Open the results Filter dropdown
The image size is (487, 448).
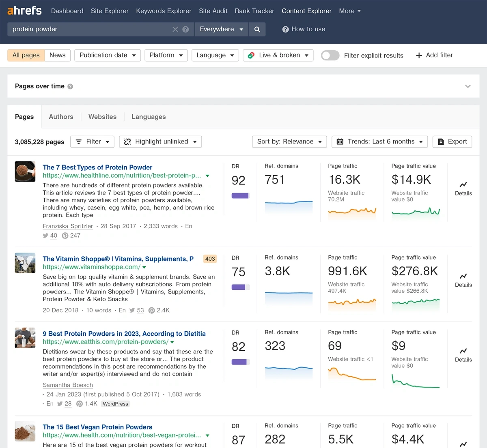pyautogui.click(x=92, y=141)
